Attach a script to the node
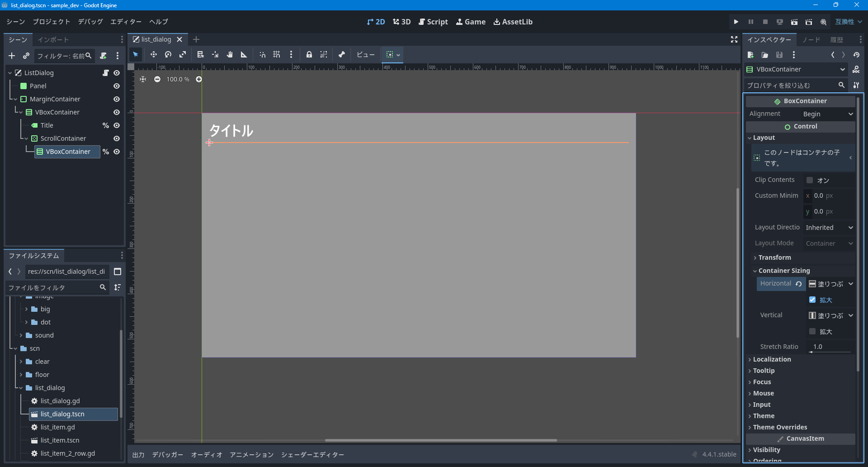 point(104,56)
